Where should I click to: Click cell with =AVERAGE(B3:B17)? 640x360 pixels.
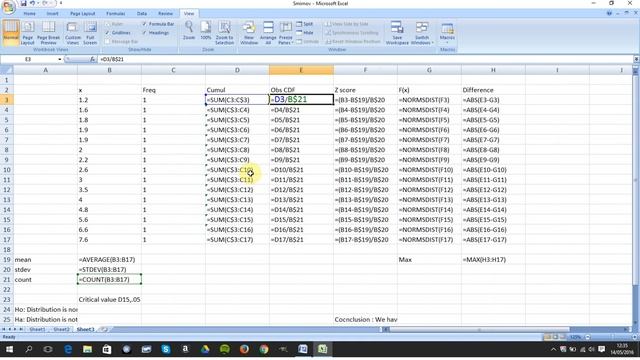point(109,260)
